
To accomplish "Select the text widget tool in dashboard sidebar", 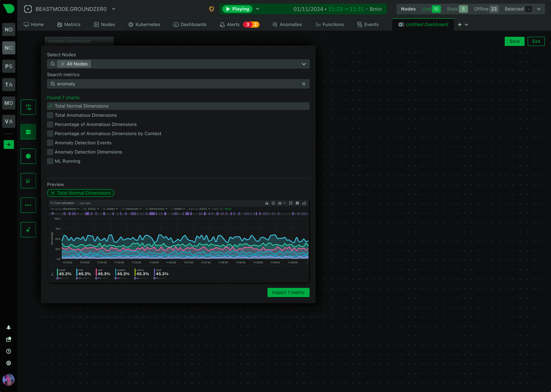I will point(28,107).
